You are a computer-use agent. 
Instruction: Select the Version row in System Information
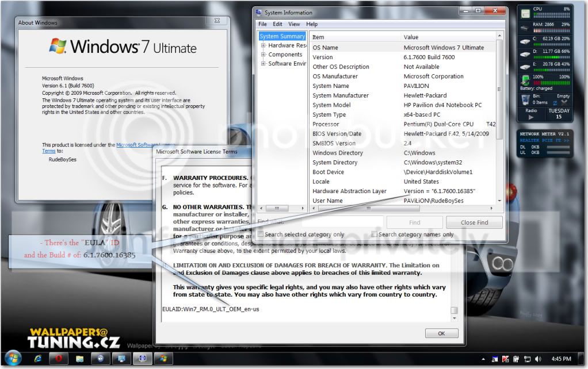click(403, 57)
